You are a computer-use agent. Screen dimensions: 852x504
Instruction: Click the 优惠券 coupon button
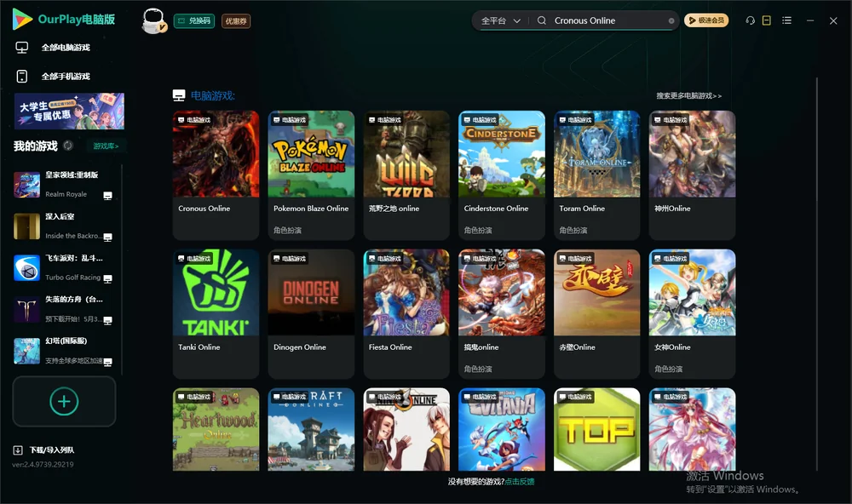[236, 20]
